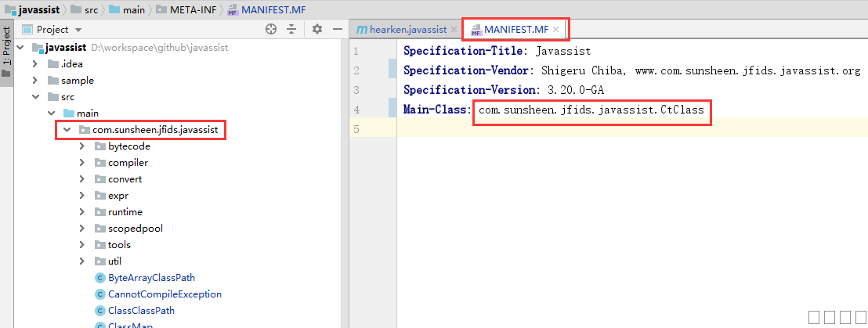Expand the bytecode package

82,146
